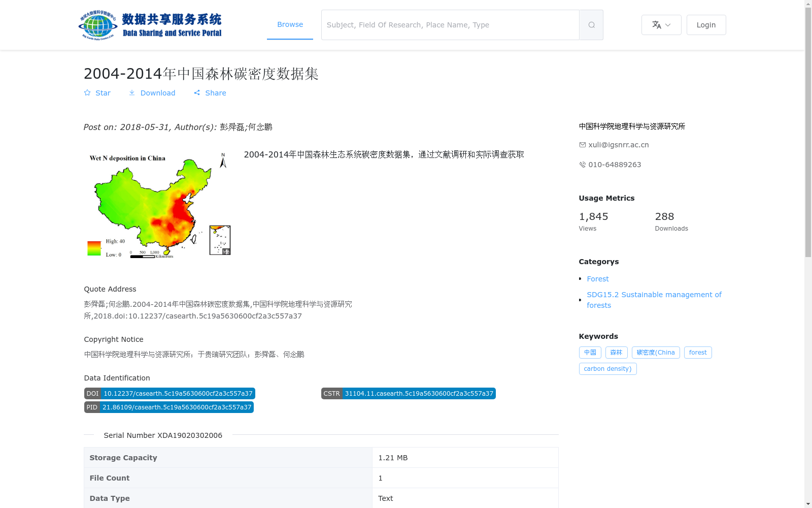This screenshot has width=812, height=508.
Task: Click the share icon
Action: pos(197,93)
